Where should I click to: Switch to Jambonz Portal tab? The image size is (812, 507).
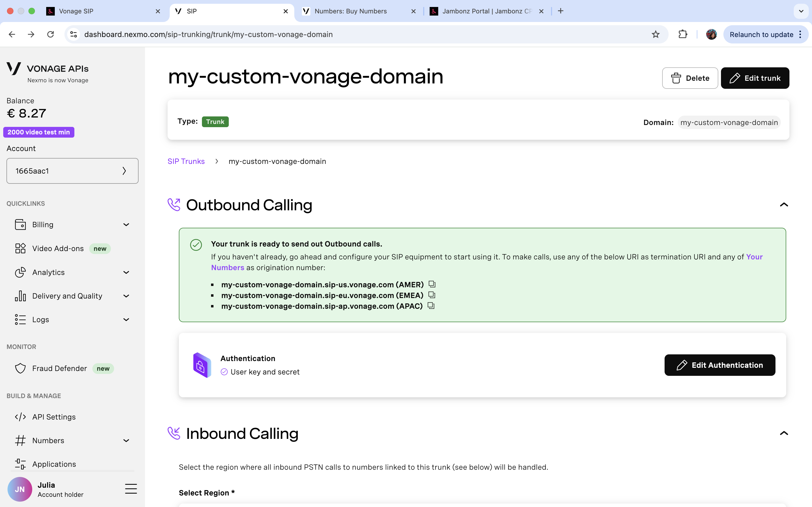click(x=483, y=11)
